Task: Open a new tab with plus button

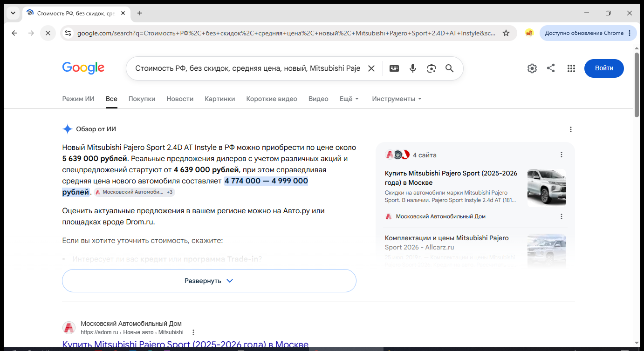Action: point(140,13)
